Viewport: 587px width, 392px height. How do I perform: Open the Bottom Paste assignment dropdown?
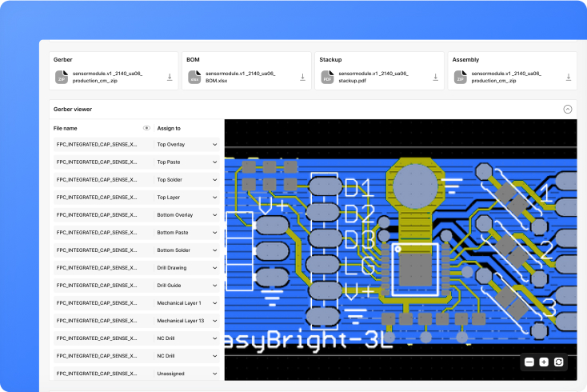(x=186, y=233)
